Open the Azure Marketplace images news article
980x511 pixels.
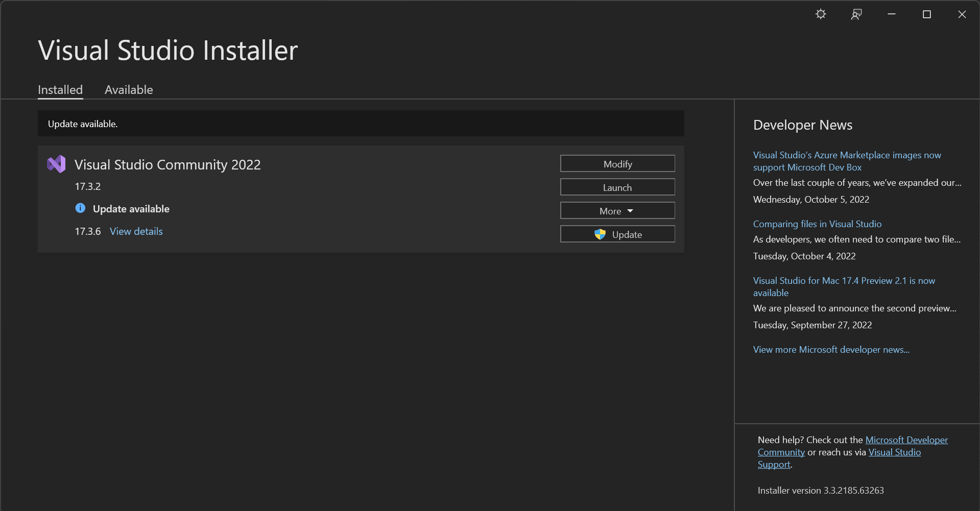coord(847,161)
